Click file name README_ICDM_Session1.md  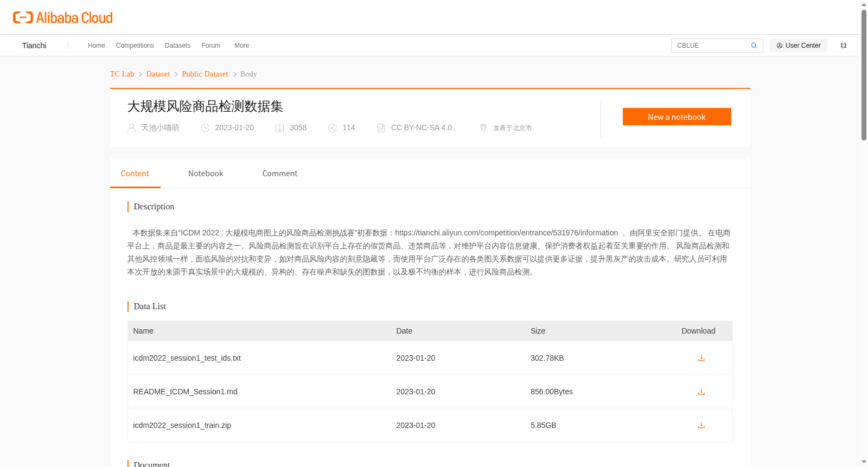186,392
